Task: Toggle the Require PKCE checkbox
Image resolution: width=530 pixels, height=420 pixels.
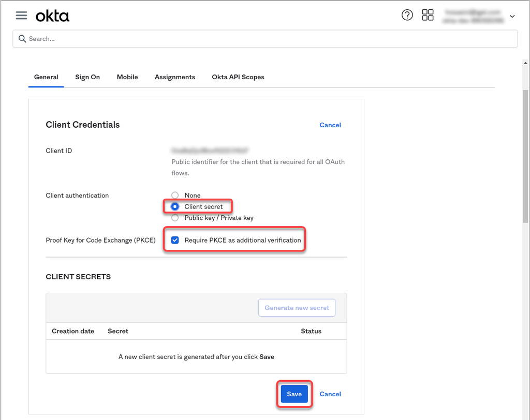Action: click(175, 240)
